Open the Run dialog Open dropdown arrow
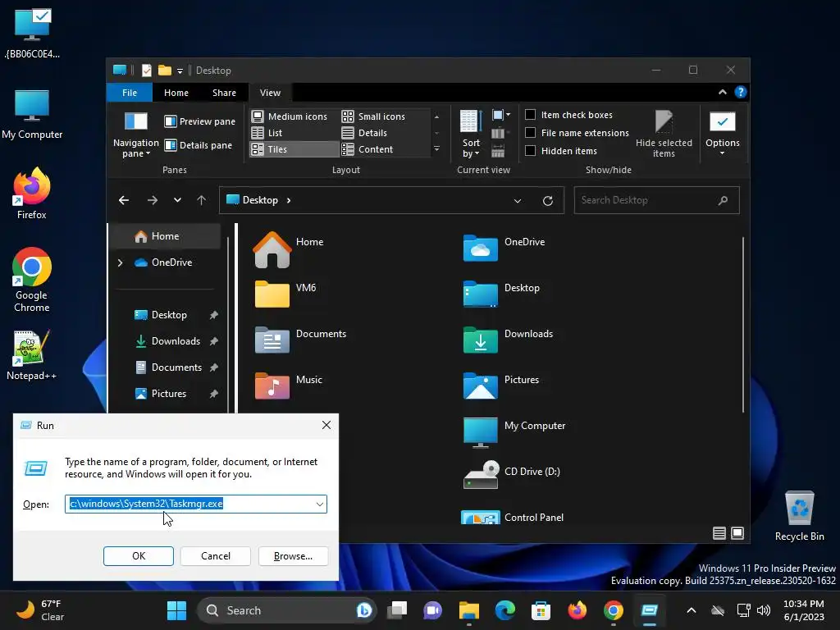 click(319, 504)
